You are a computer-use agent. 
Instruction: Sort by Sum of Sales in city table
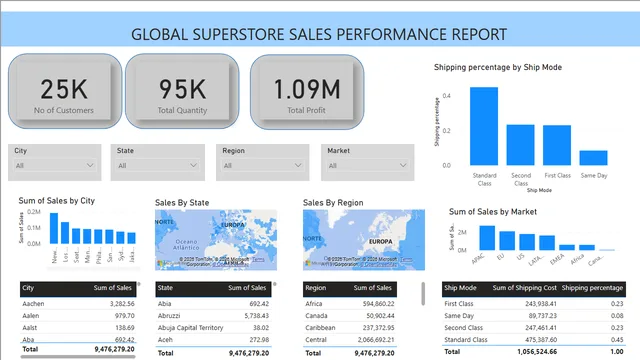pyautogui.click(x=112, y=288)
